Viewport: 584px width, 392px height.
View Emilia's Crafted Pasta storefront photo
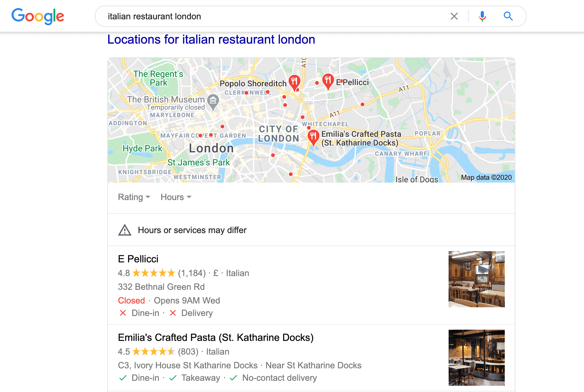pos(476,358)
